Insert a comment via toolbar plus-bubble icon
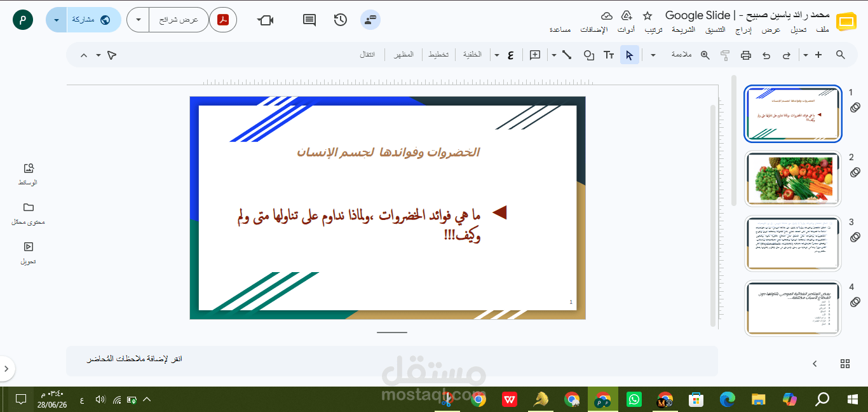Image resolution: width=868 pixels, height=412 pixels. 535,55
